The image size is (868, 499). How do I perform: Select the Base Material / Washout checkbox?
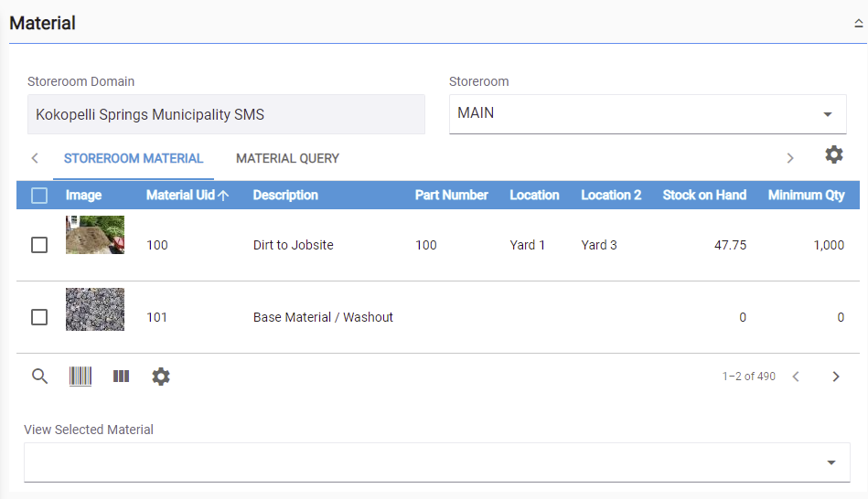tap(39, 317)
